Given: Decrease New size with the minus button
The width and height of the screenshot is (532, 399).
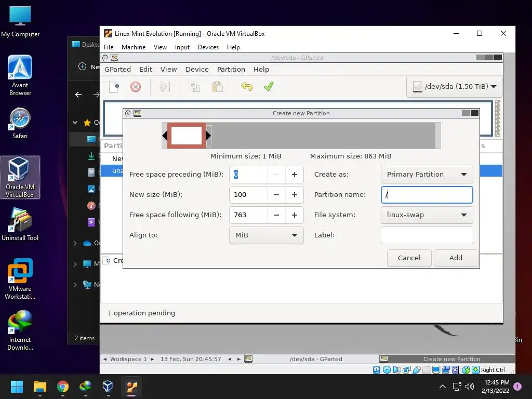Looking at the screenshot, I should coord(276,195).
